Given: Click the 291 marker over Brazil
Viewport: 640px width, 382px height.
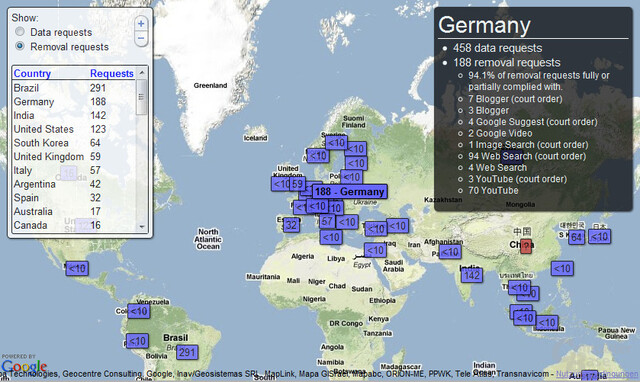Looking at the screenshot, I should (187, 352).
